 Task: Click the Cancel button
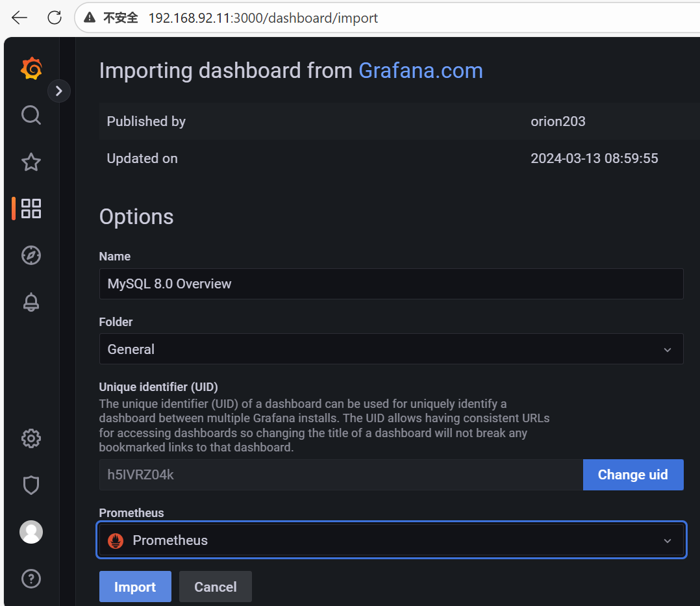coord(215,587)
